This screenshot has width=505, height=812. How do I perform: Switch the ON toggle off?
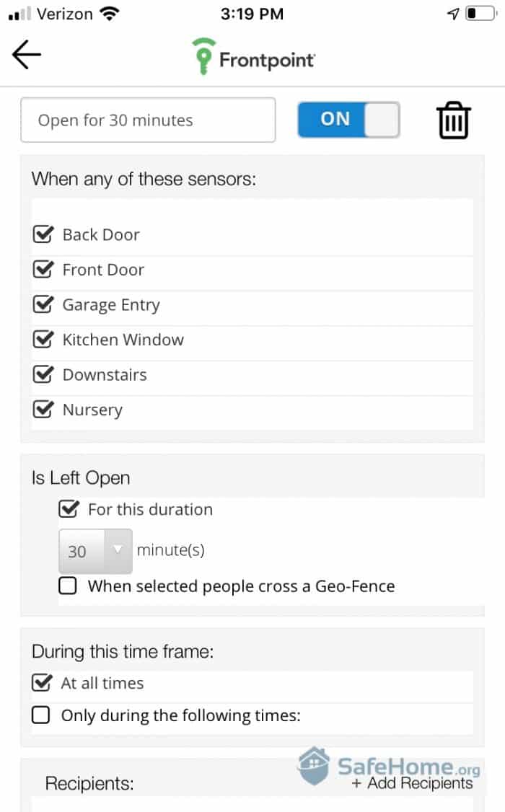tap(348, 120)
